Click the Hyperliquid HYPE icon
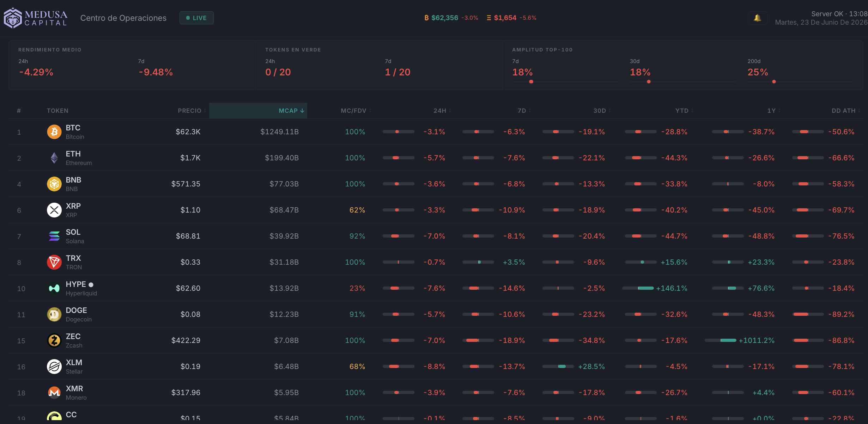 (54, 288)
